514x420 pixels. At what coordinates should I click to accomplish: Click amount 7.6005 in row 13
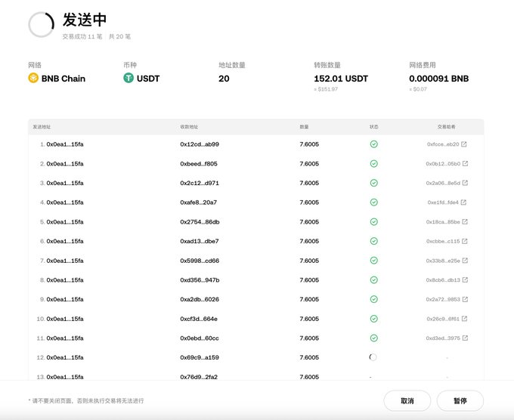(309, 377)
